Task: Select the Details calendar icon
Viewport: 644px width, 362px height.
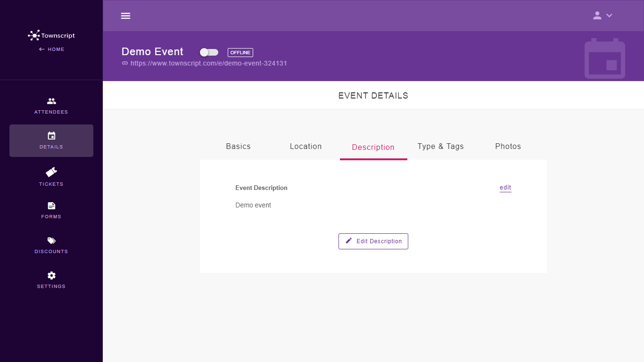Action: coord(51,136)
